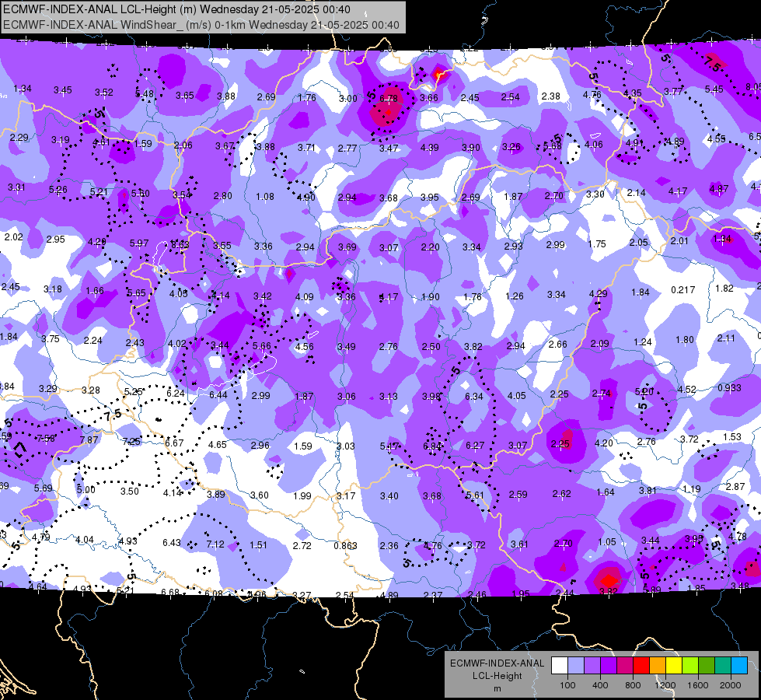Click the wind shear value 4.87
The image size is (761, 700).
point(719,188)
